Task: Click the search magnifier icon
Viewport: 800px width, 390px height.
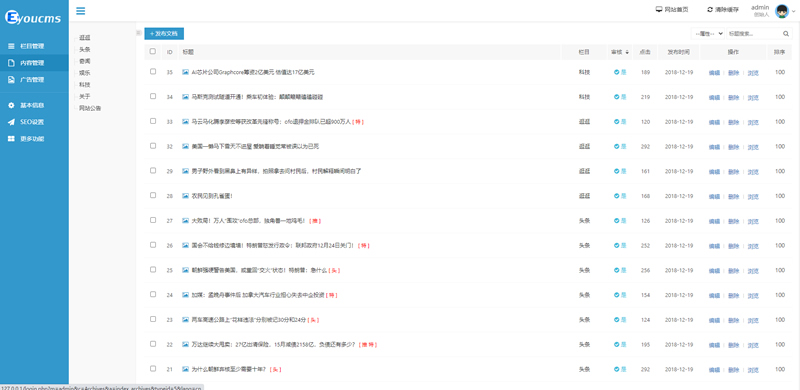Action: (786, 34)
